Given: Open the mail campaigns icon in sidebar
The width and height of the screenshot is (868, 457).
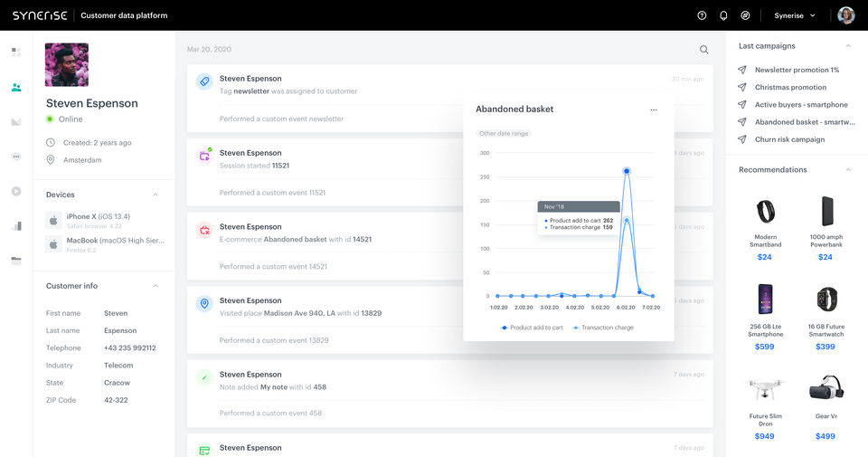Looking at the screenshot, I should tap(16, 122).
